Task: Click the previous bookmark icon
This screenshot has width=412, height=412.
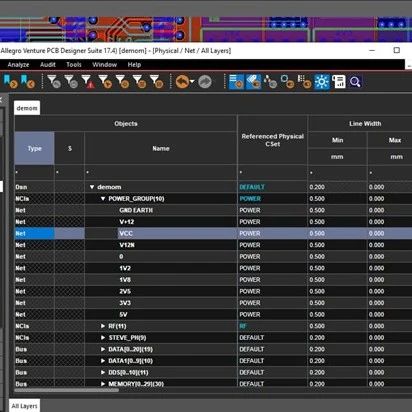Action: (28, 81)
